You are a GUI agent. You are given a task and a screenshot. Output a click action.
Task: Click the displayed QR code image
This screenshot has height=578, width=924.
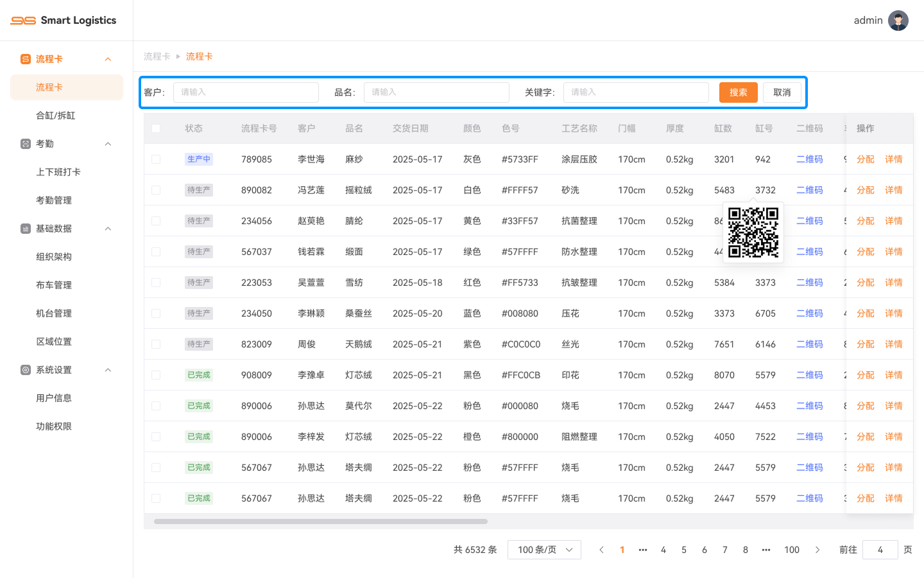[753, 232]
